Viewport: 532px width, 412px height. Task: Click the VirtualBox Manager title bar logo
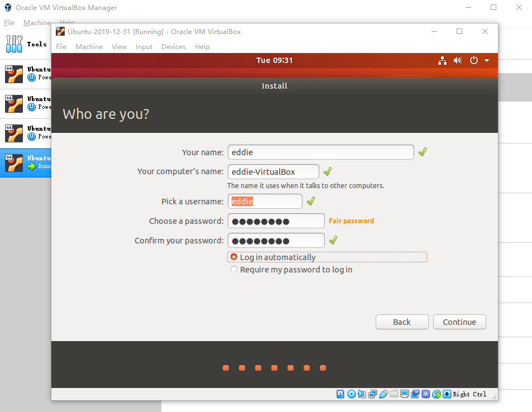pyautogui.click(x=8, y=7)
